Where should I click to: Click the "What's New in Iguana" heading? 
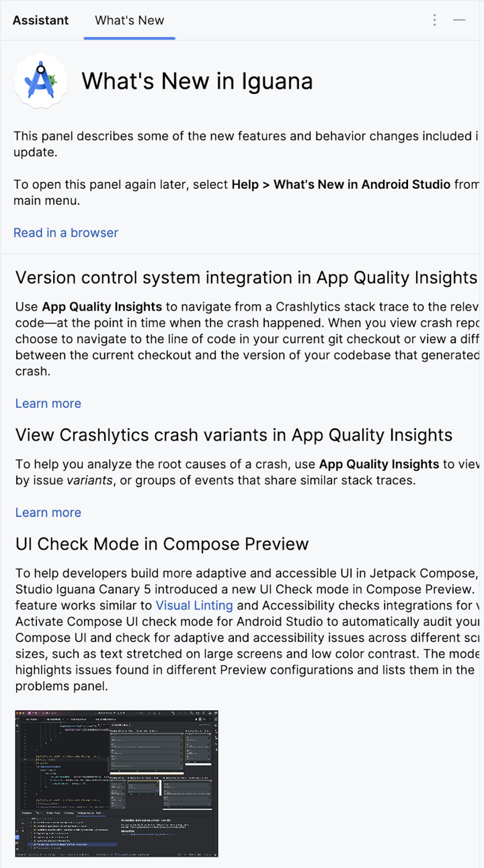click(x=197, y=81)
